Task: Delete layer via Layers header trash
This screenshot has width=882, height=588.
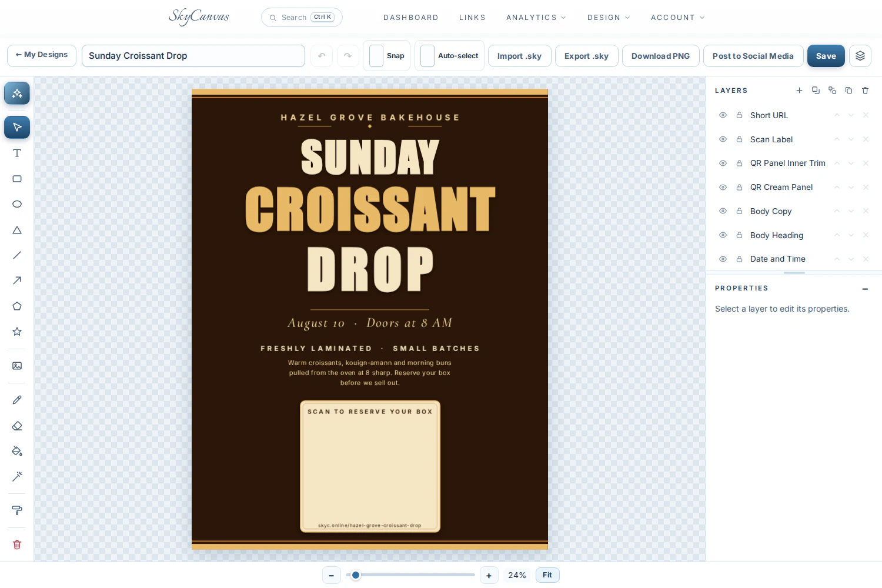Action: coord(865,91)
